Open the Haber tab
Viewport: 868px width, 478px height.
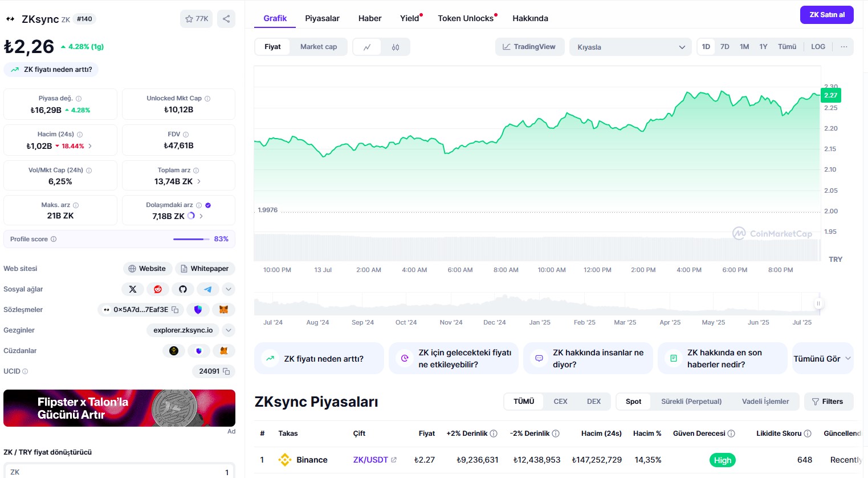[370, 18]
